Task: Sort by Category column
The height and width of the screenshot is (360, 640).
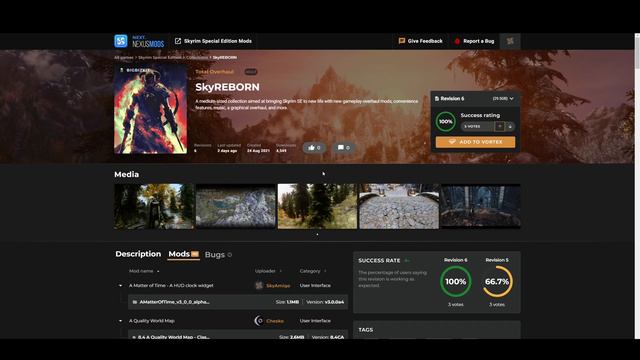Action: click(x=312, y=271)
